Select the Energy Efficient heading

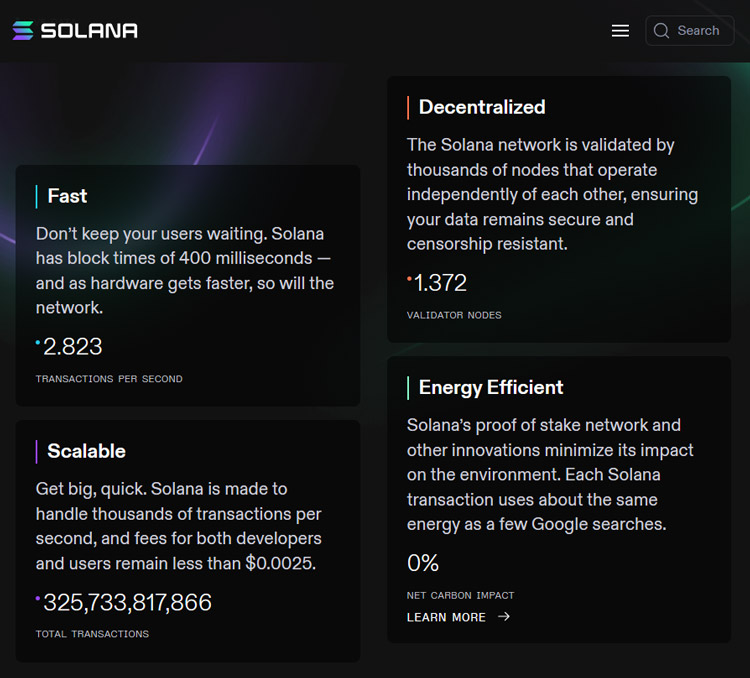click(x=491, y=388)
